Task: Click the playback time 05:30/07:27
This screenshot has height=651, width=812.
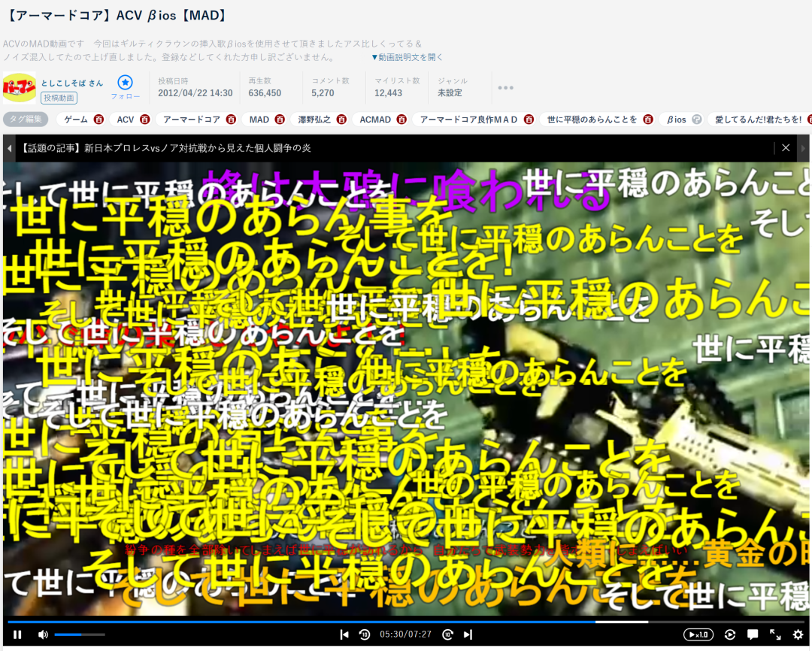Action: [405, 634]
